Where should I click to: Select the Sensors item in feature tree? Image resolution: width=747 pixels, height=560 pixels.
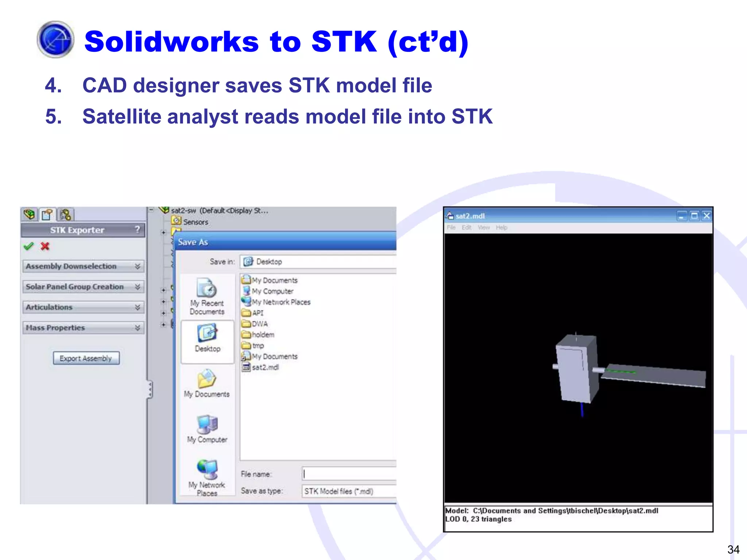coord(190,222)
